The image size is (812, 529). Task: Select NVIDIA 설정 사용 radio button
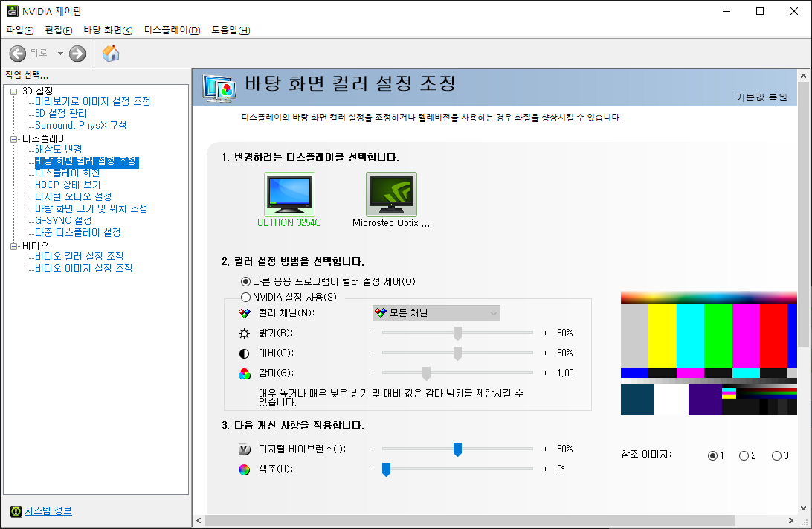(245, 298)
